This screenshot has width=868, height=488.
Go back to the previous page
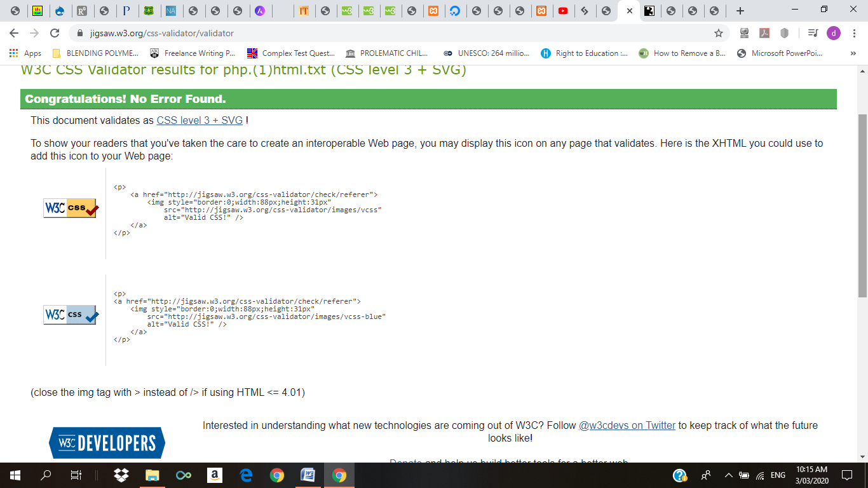point(14,33)
